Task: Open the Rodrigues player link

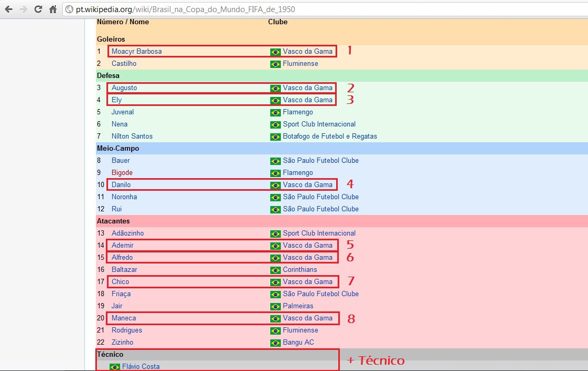Action: (x=127, y=330)
